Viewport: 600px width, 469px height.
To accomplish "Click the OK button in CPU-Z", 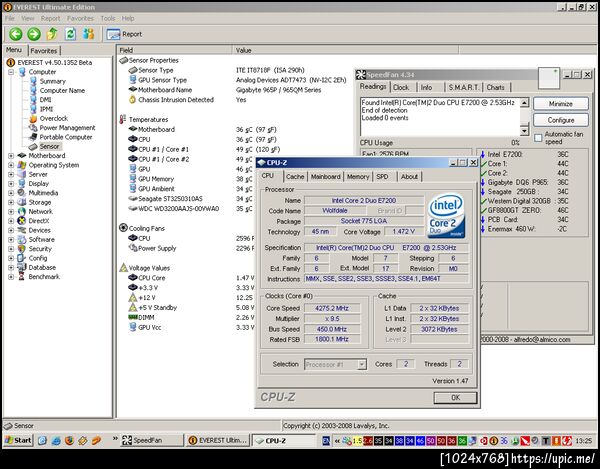I will [455, 397].
